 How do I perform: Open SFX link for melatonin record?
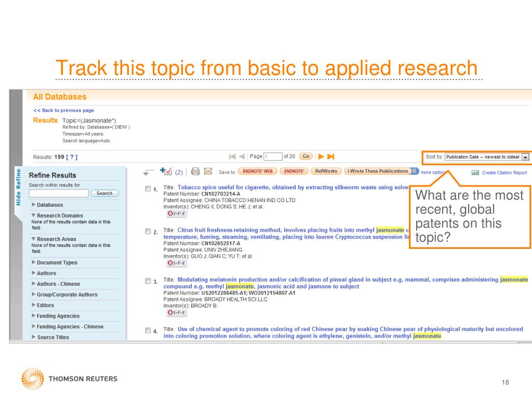point(177,313)
